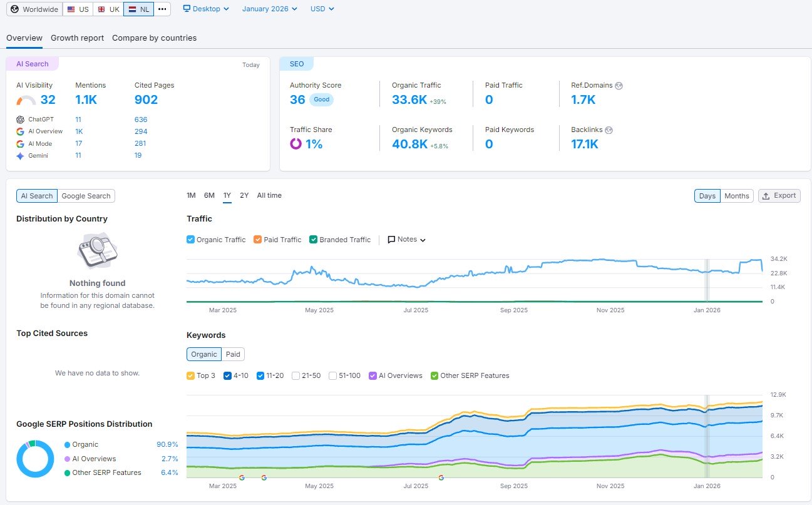This screenshot has height=505, width=812.
Task: Toggle the Paid Traffic checkbox
Action: coord(257,240)
